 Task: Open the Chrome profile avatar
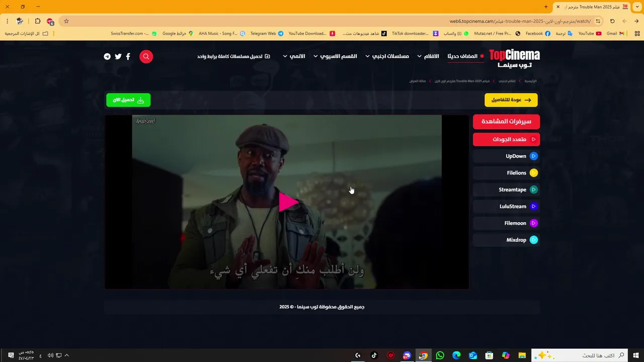[x=20, y=21]
